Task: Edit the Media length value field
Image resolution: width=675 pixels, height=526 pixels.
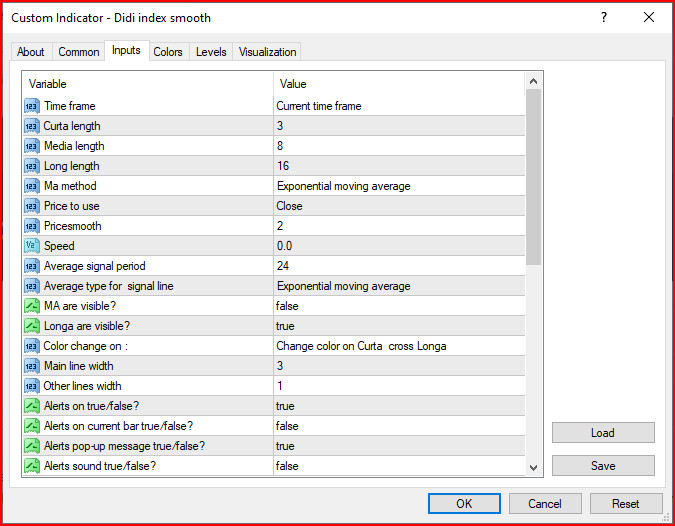Action: (x=398, y=146)
